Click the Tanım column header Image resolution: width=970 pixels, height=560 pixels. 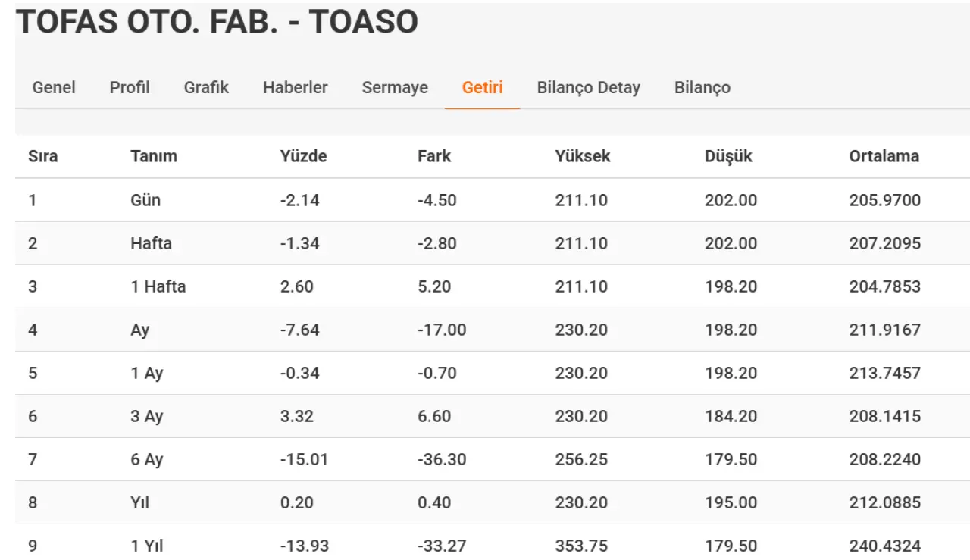coord(154,157)
